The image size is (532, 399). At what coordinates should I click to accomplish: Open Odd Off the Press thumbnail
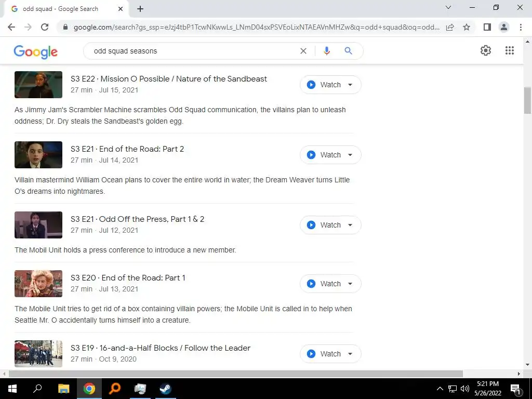38,225
